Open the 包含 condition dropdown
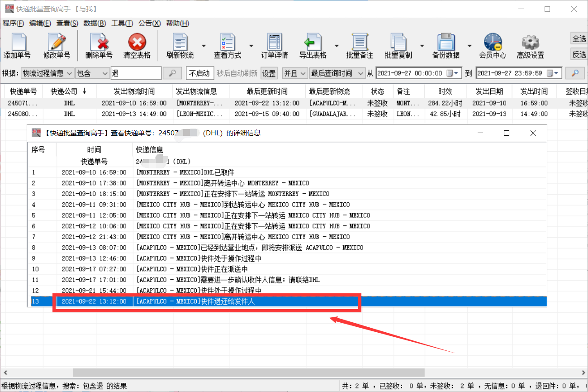588x392 pixels. (x=92, y=73)
